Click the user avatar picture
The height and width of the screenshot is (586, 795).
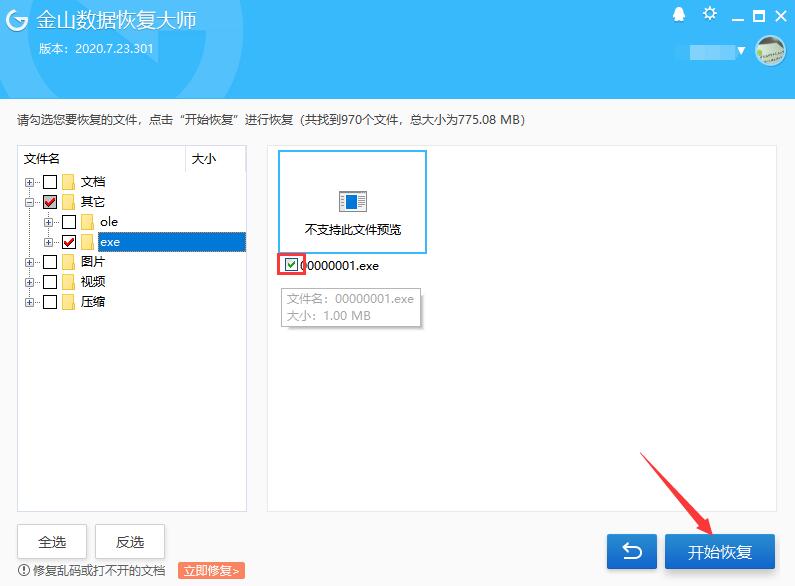point(770,51)
